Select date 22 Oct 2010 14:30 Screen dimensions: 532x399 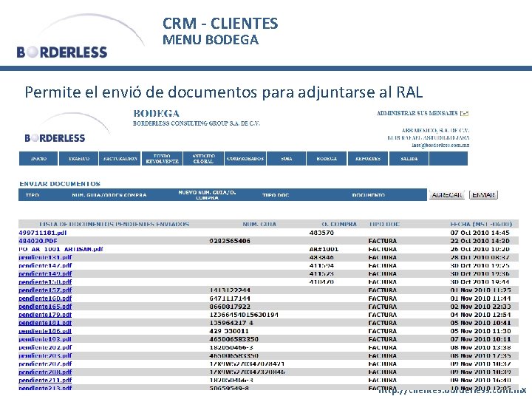(x=480, y=241)
